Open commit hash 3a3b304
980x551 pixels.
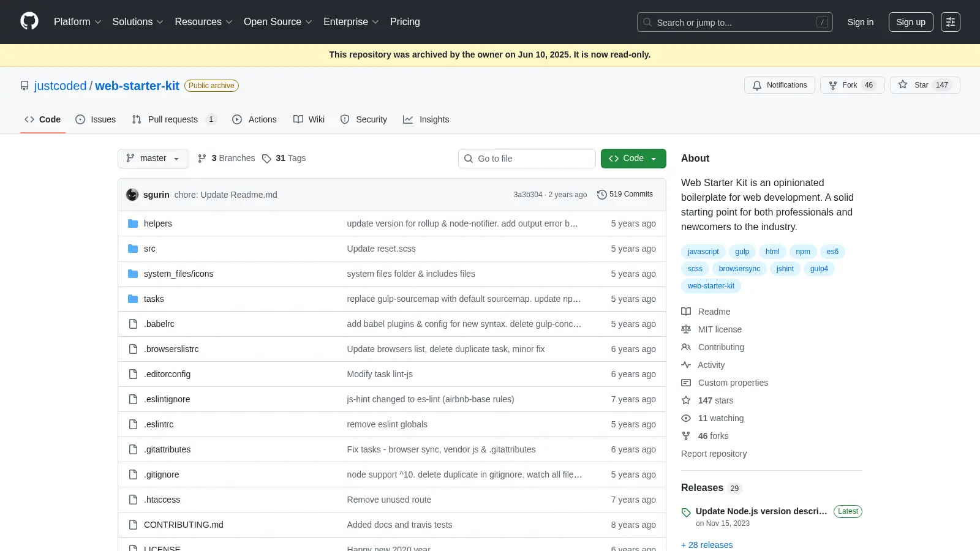coord(528,195)
